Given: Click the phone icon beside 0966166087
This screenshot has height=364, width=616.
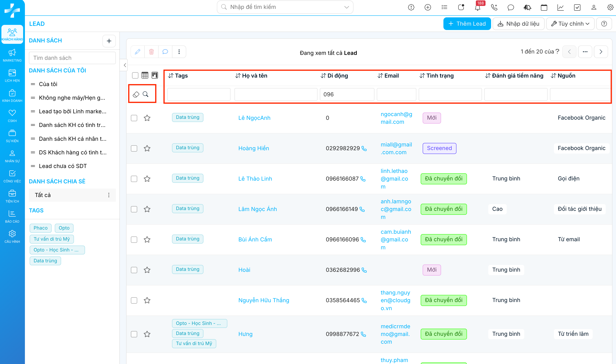Looking at the screenshot, I should [363, 179].
